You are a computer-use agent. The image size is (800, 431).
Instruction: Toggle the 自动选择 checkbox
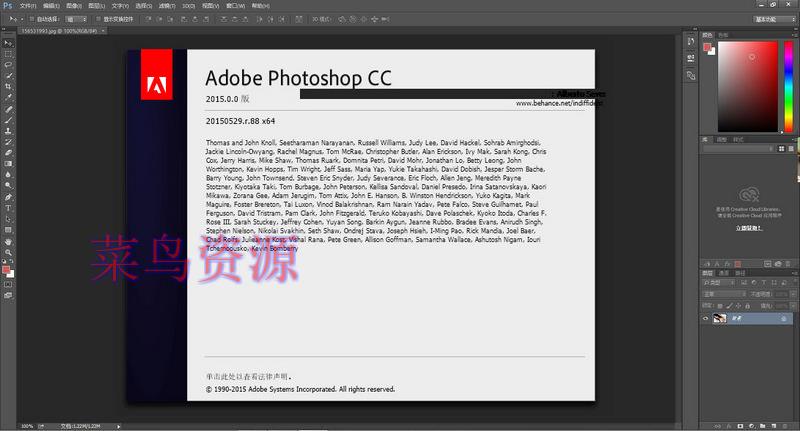pos(32,19)
